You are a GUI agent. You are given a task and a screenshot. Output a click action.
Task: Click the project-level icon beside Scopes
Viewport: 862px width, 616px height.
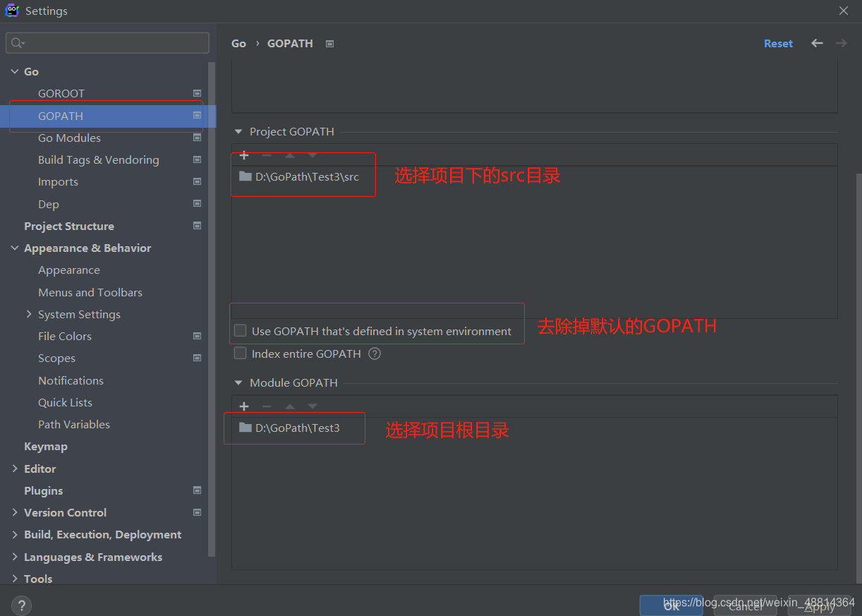[198, 358]
